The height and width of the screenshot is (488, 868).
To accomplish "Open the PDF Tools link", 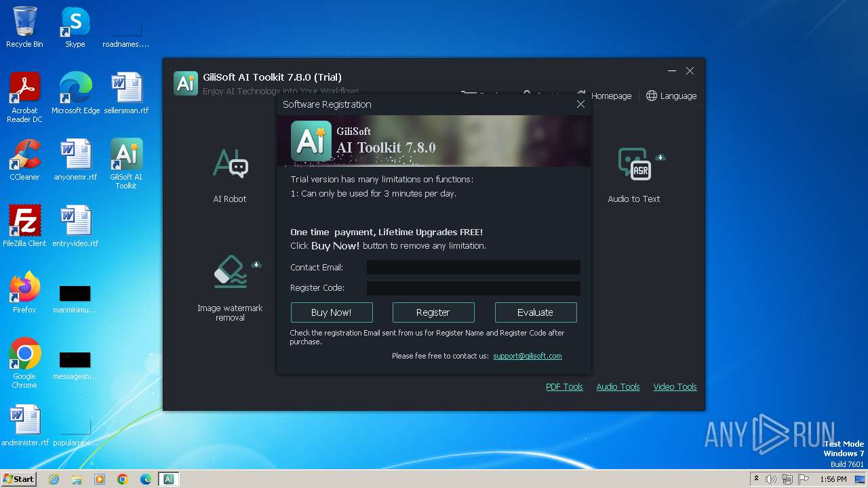I will click(564, 387).
